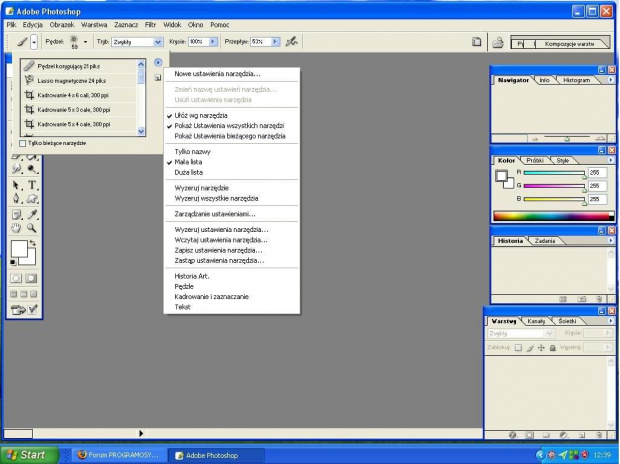
Task: Click zoom out icon in Navigator panel
Action: tap(535, 139)
